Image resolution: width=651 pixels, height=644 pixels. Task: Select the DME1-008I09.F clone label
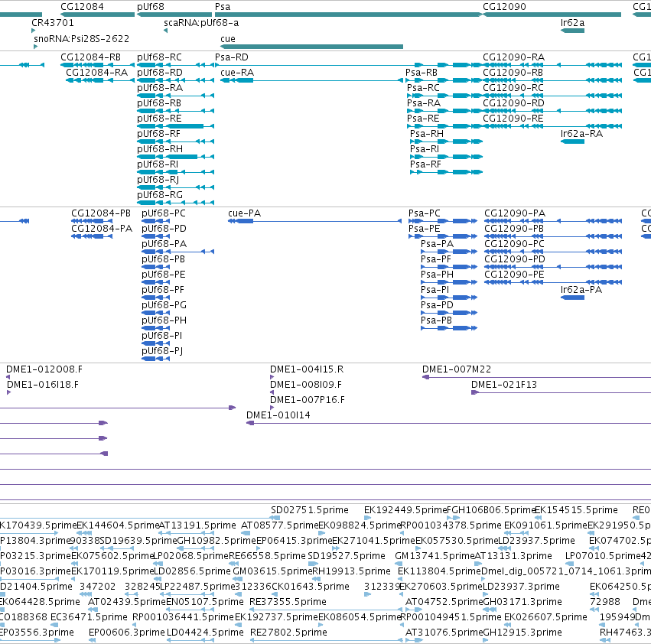coord(306,385)
